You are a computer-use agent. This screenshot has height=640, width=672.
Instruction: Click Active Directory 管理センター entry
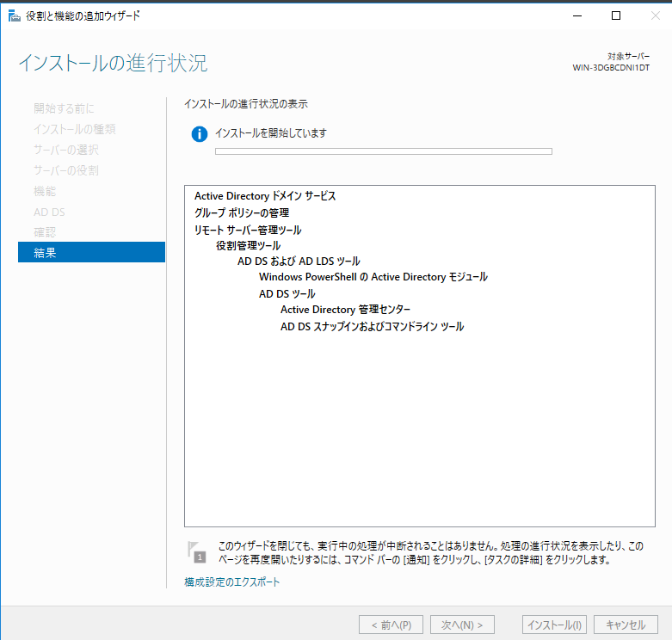[345, 310]
